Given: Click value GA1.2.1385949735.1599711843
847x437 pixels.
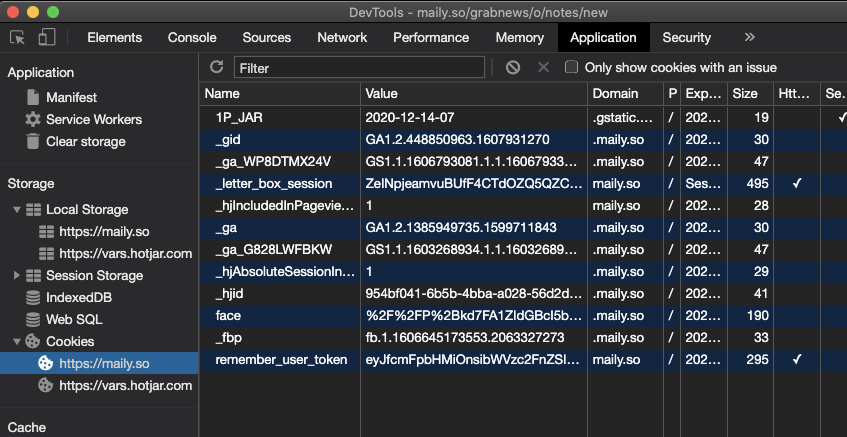Looking at the screenshot, I should click(x=461, y=227).
